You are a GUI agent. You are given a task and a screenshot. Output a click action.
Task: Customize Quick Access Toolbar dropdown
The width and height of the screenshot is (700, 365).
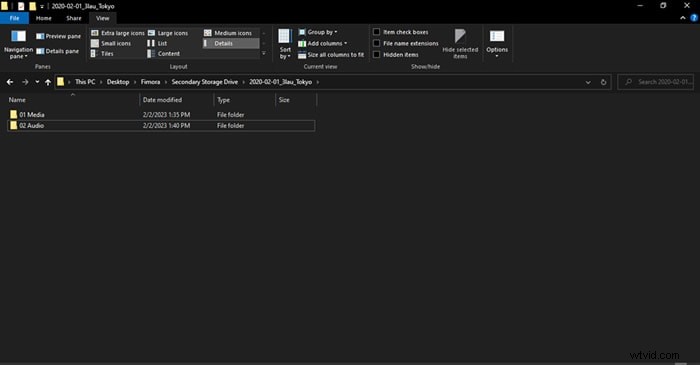(42, 7)
